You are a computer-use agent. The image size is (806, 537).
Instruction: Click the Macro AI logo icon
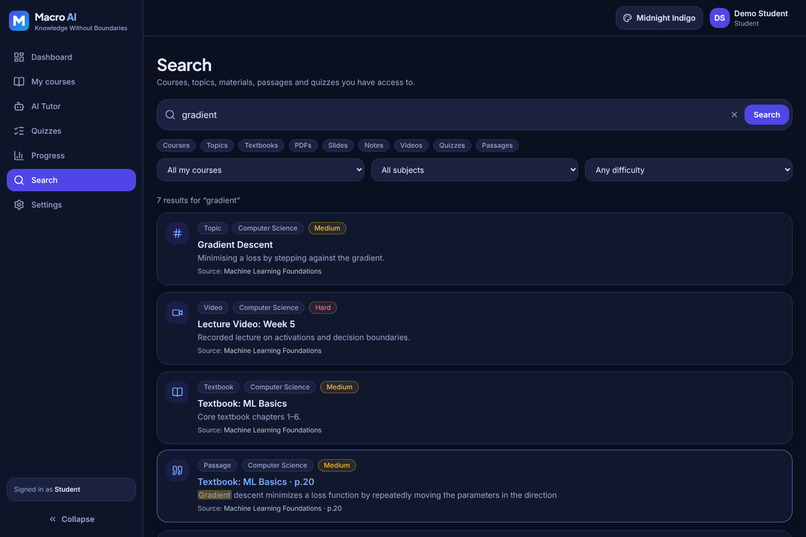point(19,21)
